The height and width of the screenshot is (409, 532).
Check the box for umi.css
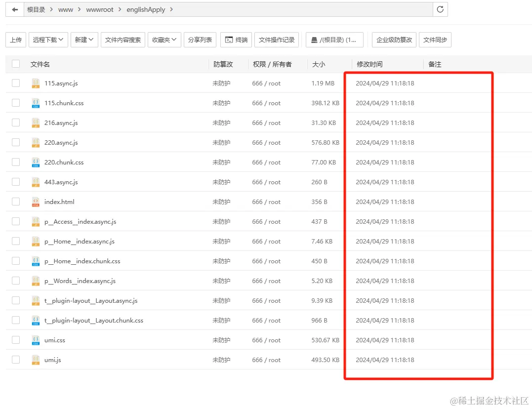coord(16,340)
